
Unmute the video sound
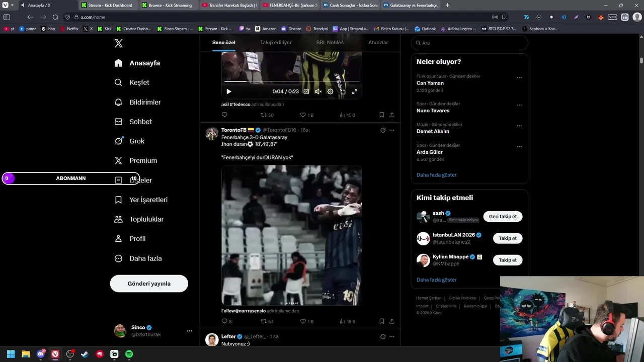pyautogui.click(x=318, y=92)
